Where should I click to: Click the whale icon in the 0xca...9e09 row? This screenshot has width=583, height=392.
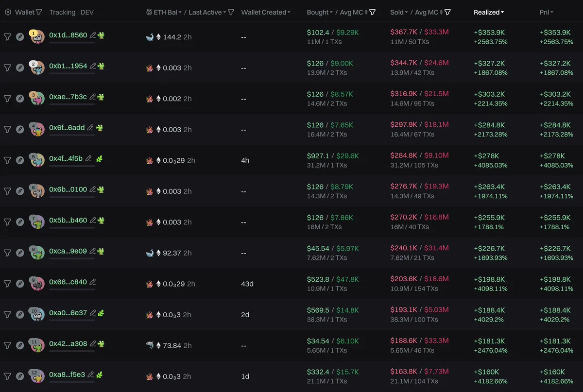[x=150, y=253]
